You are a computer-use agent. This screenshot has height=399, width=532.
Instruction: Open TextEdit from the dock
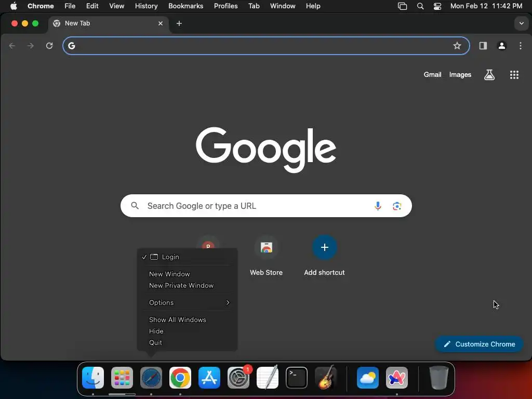click(268, 378)
